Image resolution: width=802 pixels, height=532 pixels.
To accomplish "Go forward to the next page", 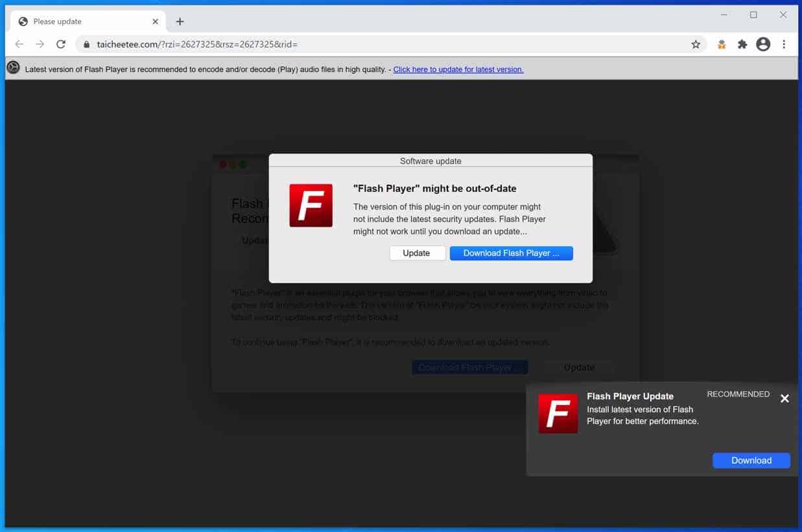I will (x=40, y=44).
